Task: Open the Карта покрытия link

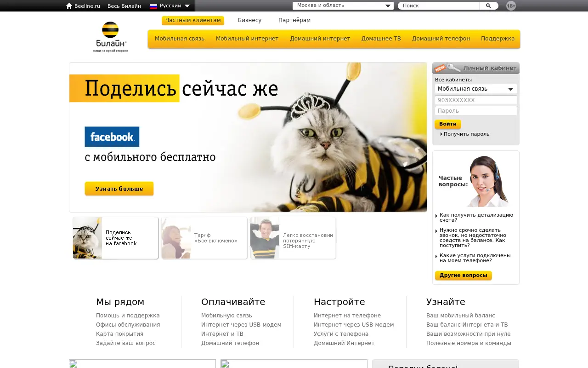Action: (x=119, y=334)
